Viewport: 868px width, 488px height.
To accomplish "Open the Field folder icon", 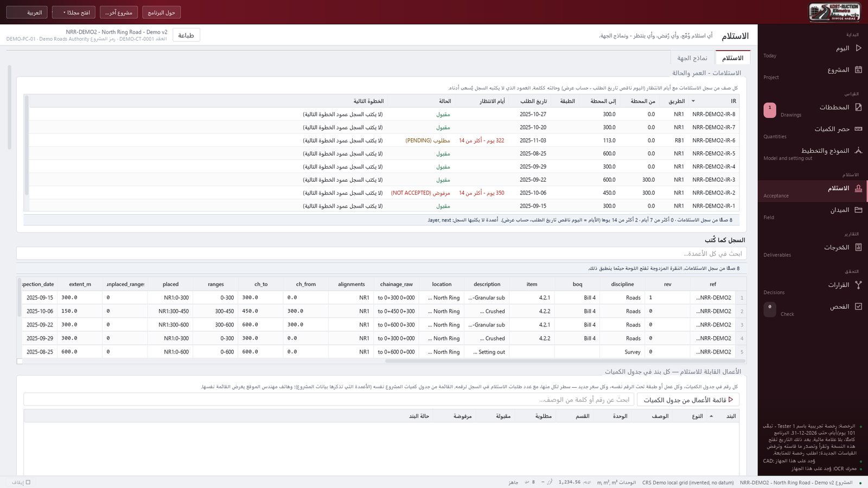I will coord(858,209).
